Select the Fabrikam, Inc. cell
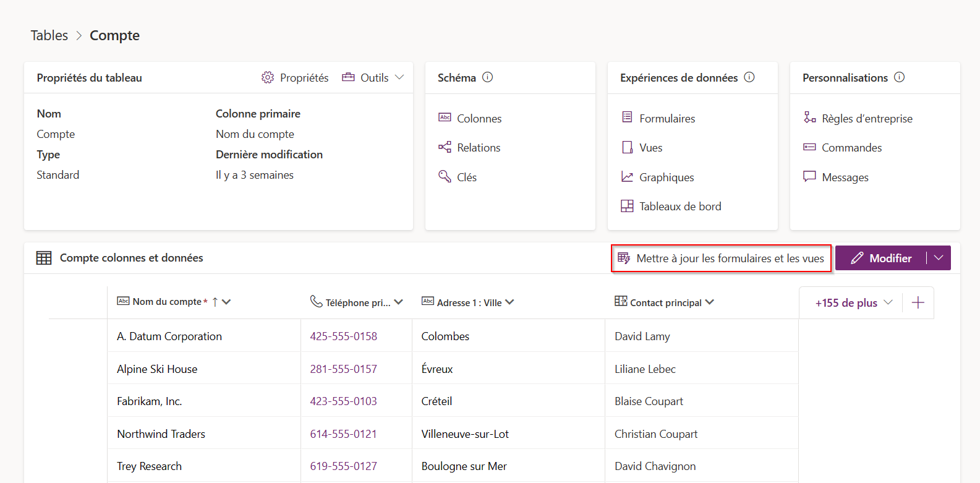Viewport: 980px width, 483px height. pyautogui.click(x=204, y=401)
